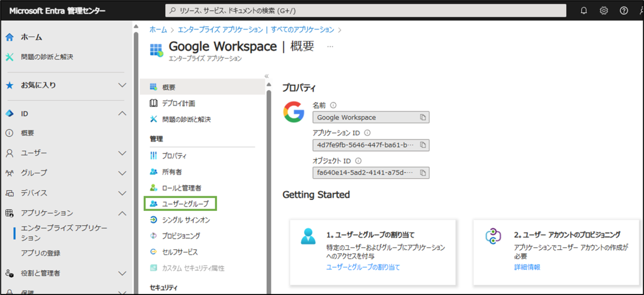Collapse the ID section chevron
The height and width of the screenshot is (295, 644).
point(122,114)
